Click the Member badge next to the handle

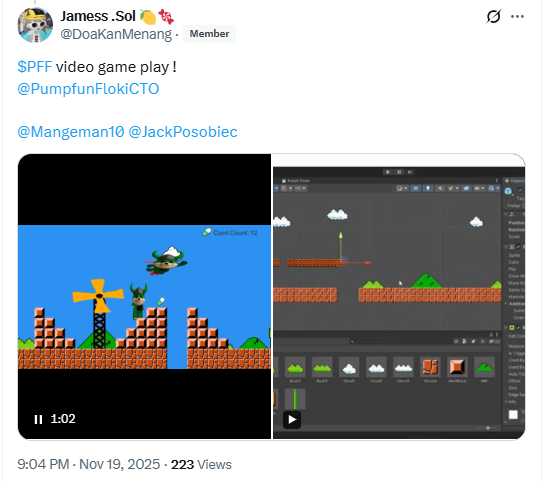click(209, 34)
